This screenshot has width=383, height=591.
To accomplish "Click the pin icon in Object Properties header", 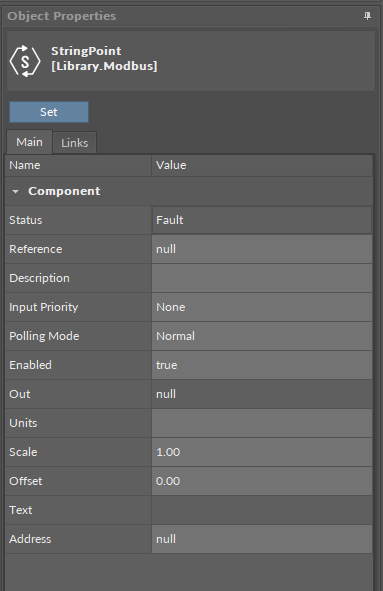I will (367, 16).
